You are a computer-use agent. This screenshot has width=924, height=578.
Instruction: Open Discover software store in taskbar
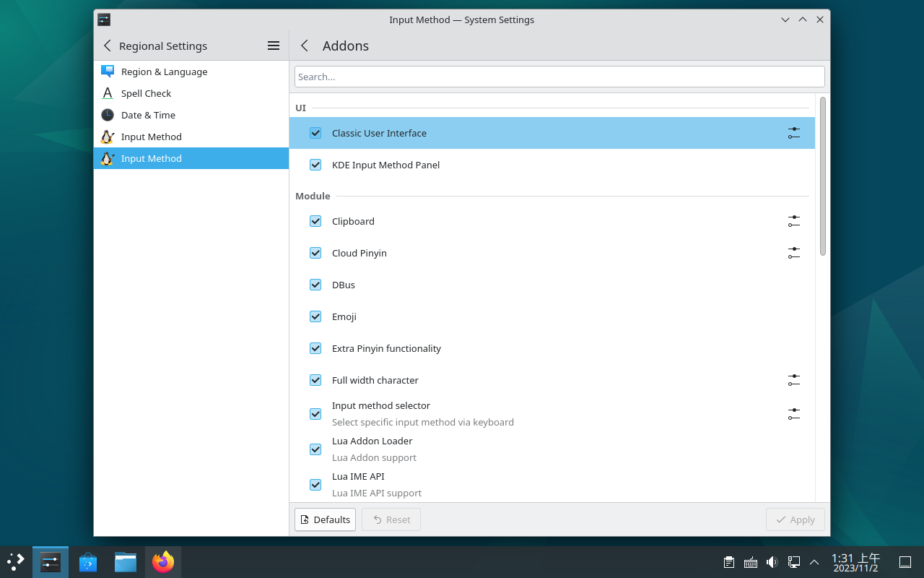pos(88,561)
